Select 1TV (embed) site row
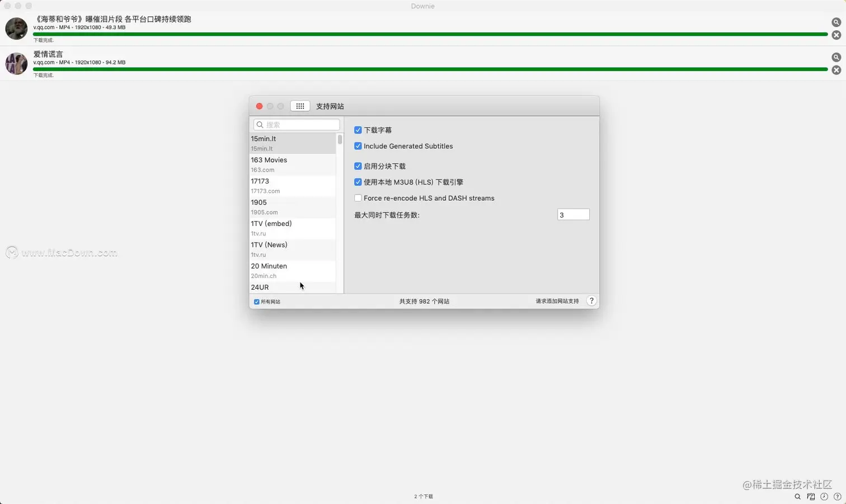The width and height of the screenshot is (846, 504). tap(293, 228)
